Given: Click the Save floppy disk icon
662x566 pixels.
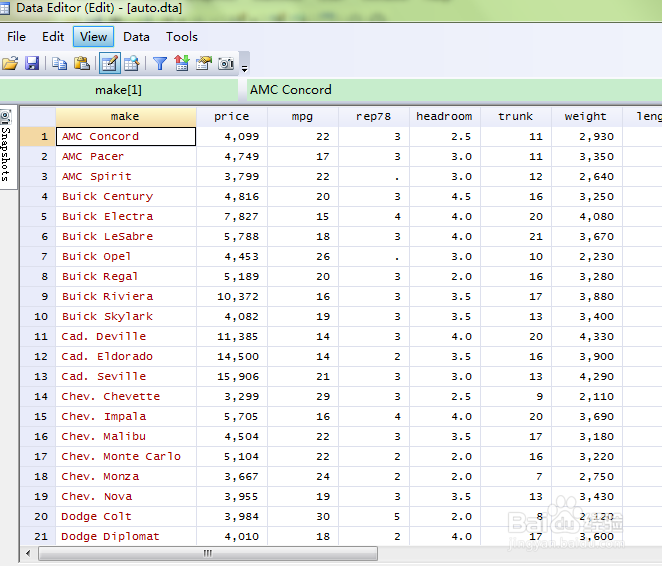Looking at the screenshot, I should (32, 64).
